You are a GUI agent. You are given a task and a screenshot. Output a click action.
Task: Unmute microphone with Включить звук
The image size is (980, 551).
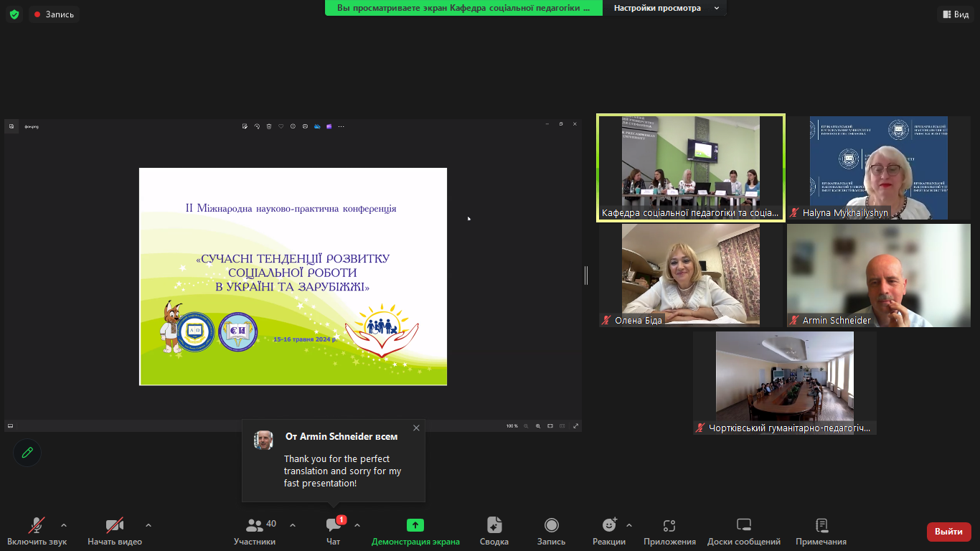pyautogui.click(x=37, y=532)
